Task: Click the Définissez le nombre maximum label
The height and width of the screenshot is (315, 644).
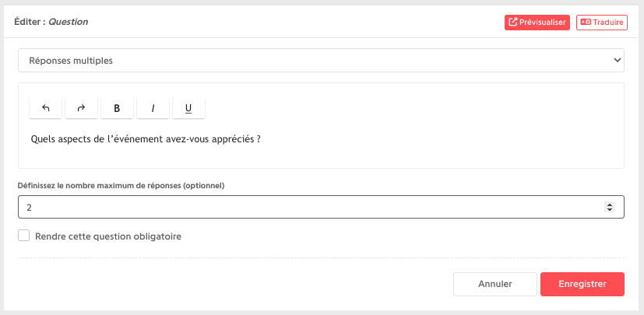Action: 121,185
